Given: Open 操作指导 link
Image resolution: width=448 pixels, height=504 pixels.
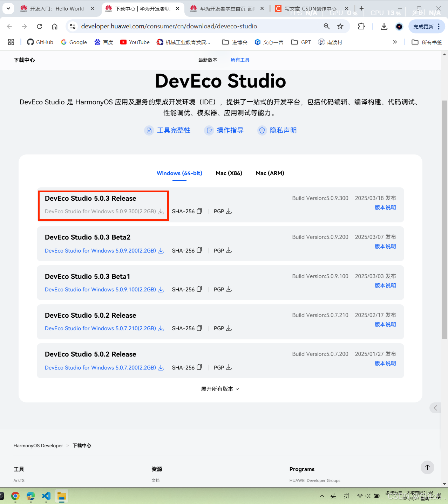Looking at the screenshot, I should tap(224, 130).
